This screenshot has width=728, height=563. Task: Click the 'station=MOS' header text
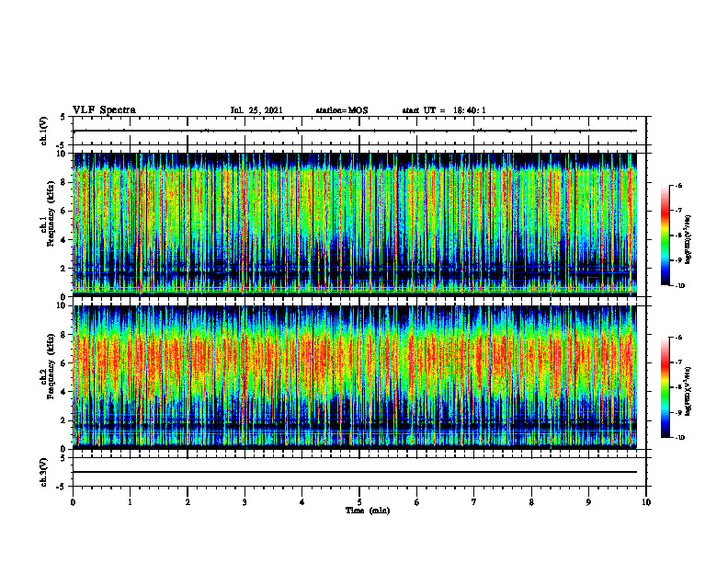tap(342, 110)
